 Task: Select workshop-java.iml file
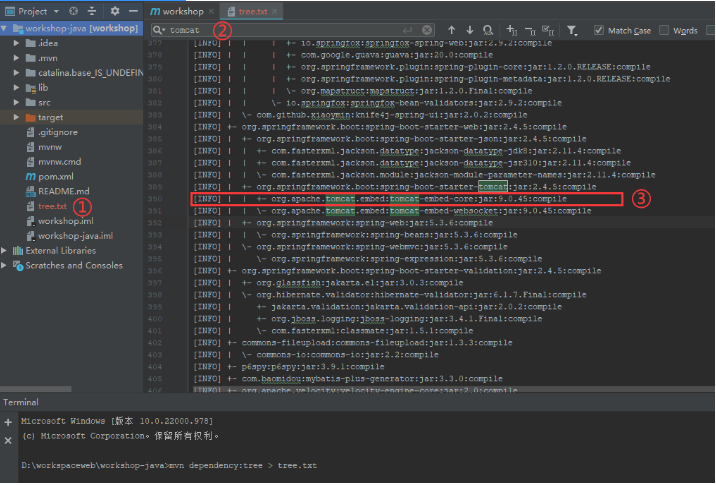tap(75, 236)
